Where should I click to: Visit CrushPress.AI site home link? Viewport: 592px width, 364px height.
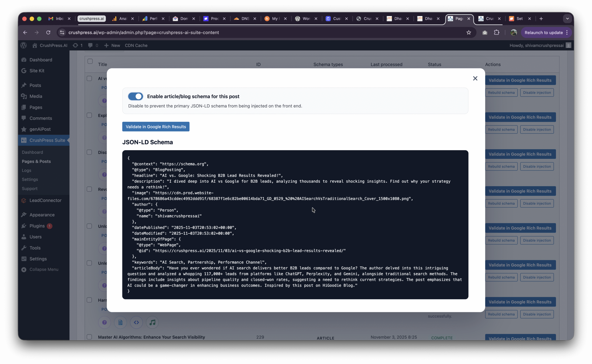pos(50,45)
